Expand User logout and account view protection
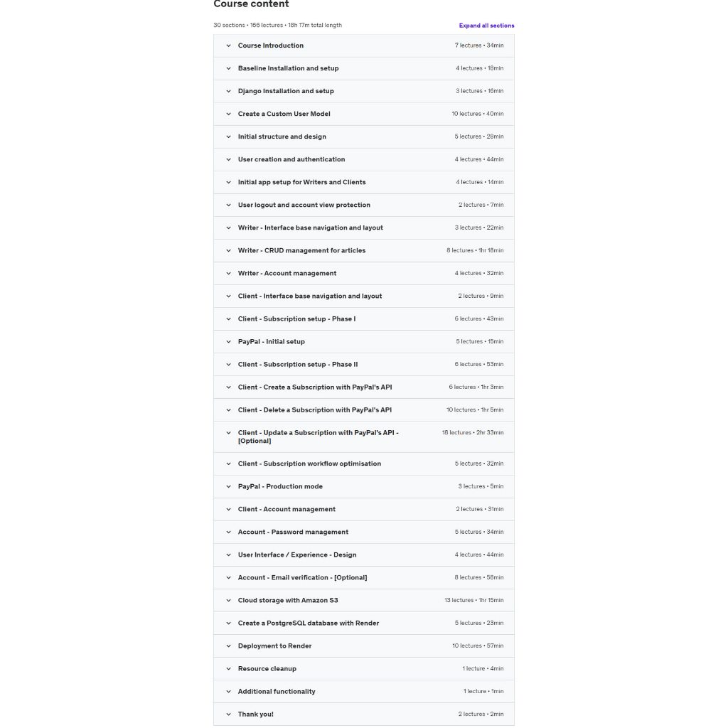This screenshot has width=728, height=728. [x=304, y=205]
